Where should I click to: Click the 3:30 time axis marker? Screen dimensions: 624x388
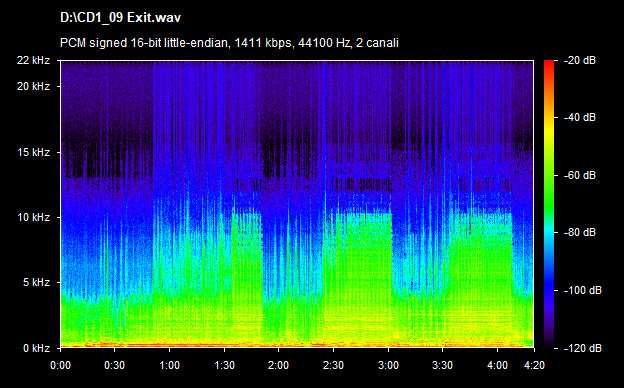[443, 365]
